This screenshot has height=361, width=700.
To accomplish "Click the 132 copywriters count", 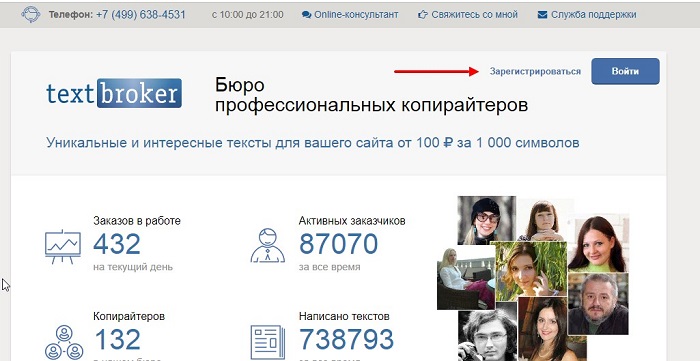I will point(117,340).
